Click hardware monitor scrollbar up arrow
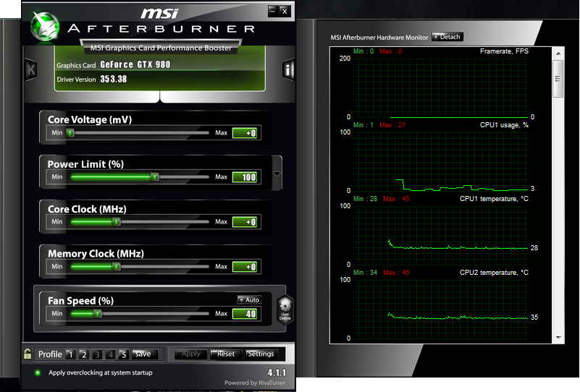This screenshot has height=392, width=580. (x=558, y=54)
